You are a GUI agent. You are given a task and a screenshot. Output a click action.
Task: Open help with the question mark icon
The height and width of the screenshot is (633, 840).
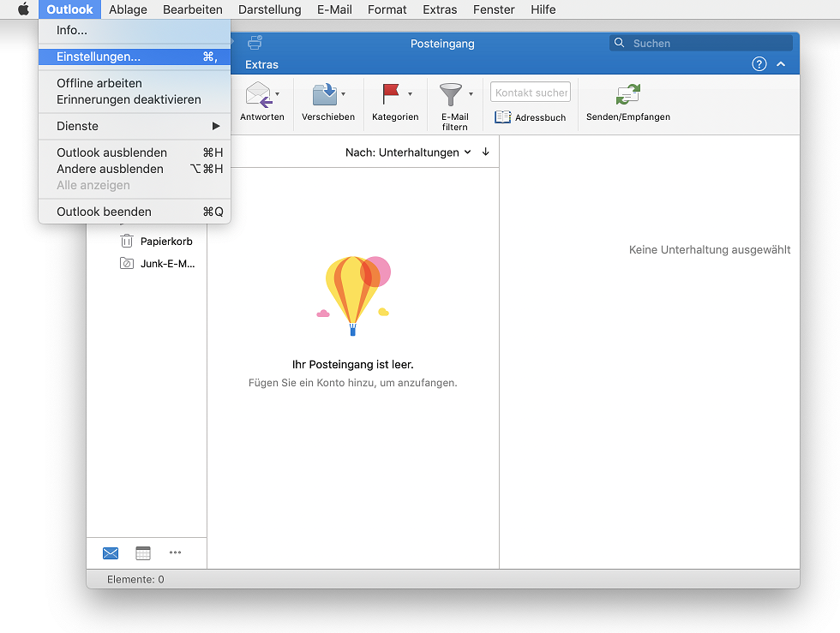coord(759,64)
